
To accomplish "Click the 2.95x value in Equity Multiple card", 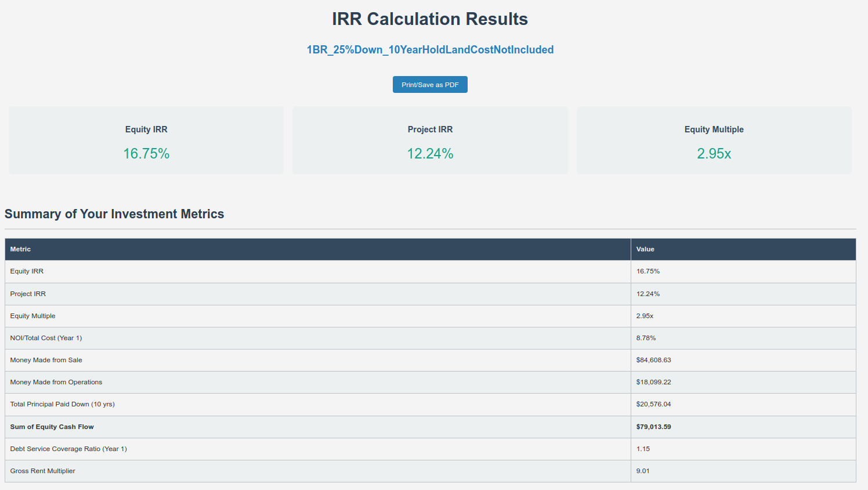I will (714, 154).
